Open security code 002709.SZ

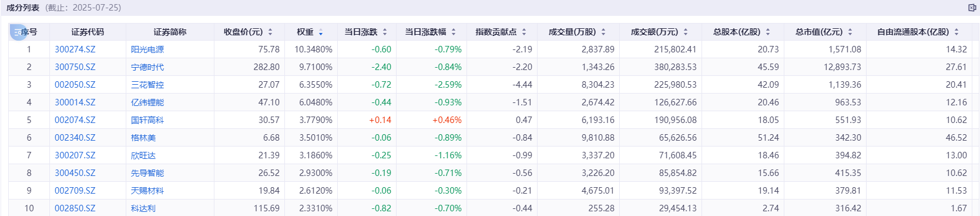75,191
